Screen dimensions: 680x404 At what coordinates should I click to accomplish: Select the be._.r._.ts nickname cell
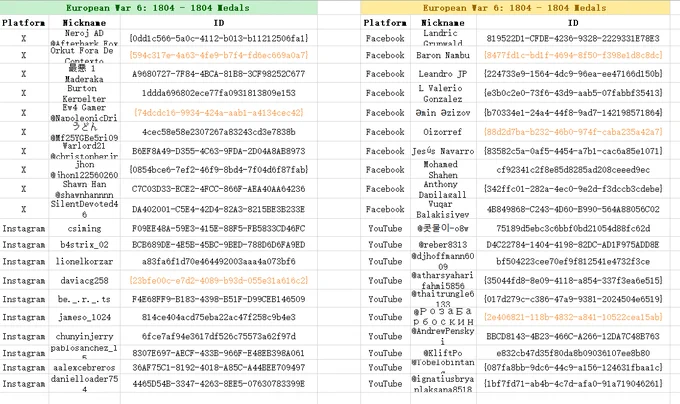pyautogui.click(x=84, y=299)
